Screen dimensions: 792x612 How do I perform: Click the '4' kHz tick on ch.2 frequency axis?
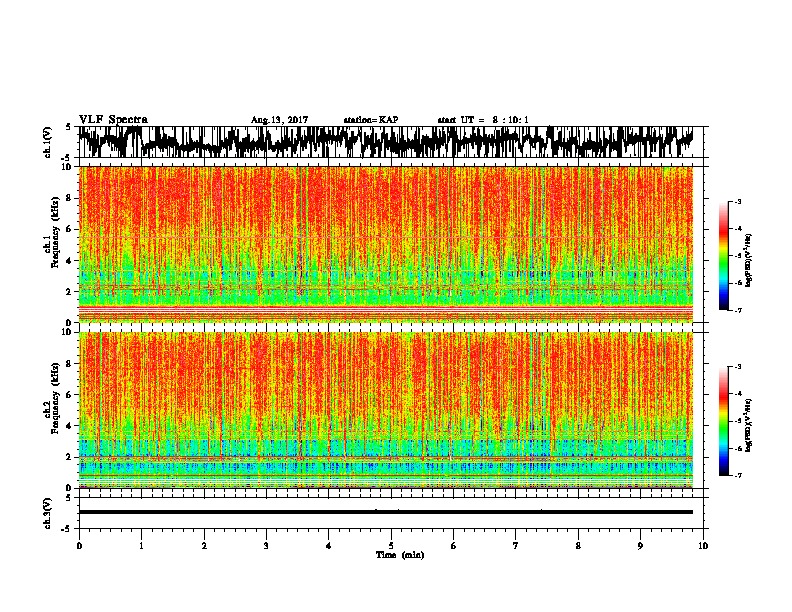point(70,426)
